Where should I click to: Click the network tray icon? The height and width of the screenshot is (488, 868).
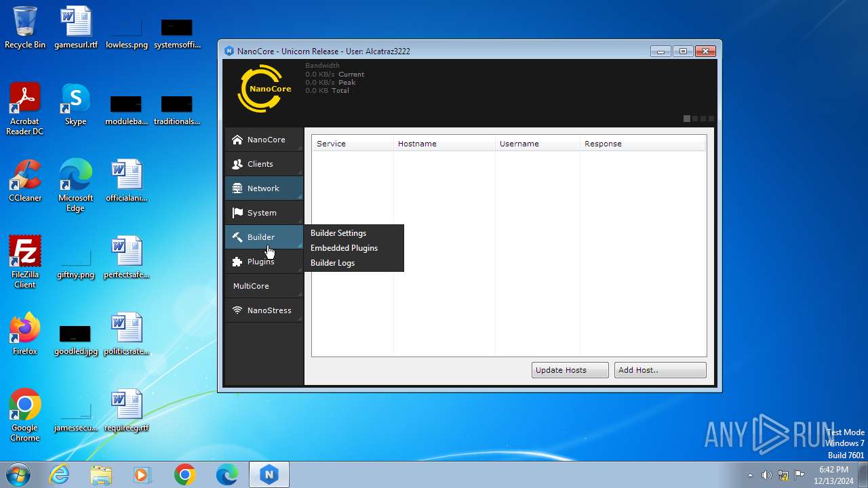783,475
